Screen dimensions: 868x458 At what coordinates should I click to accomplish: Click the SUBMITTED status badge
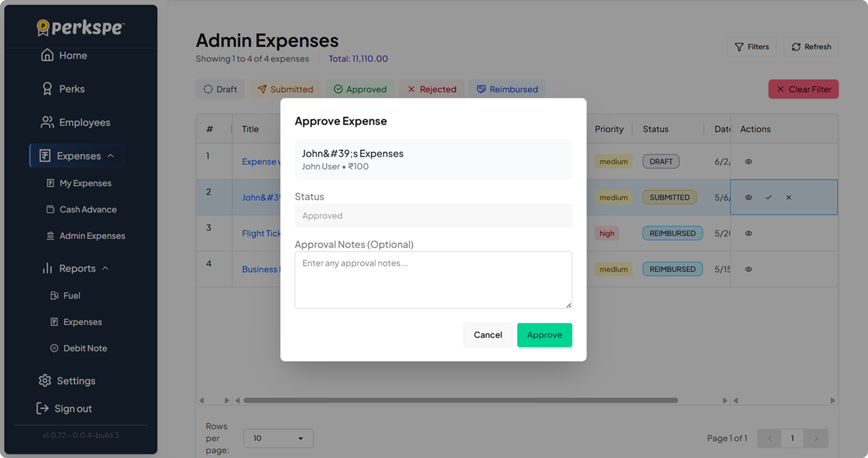pyautogui.click(x=669, y=198)
